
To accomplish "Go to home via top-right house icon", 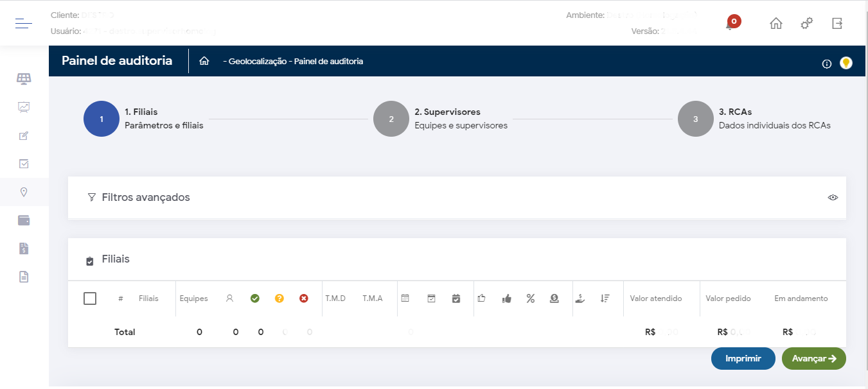I will [x=776, y=24].
